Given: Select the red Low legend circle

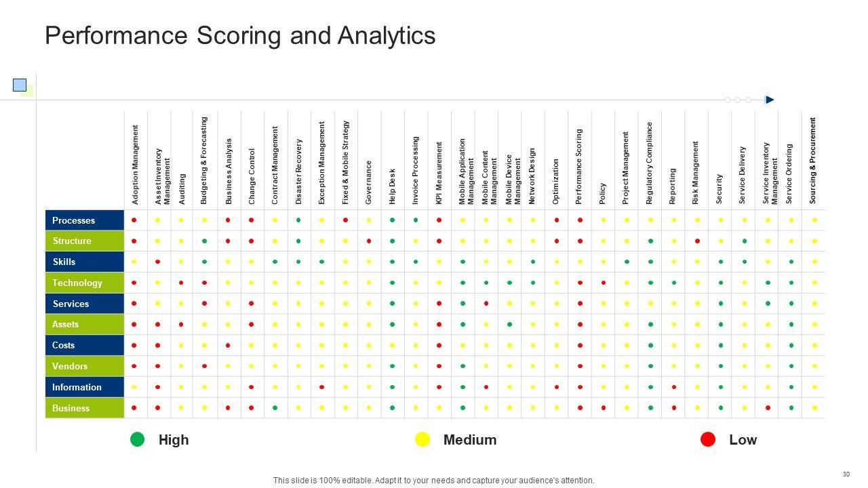Looking at the screenshot, I should click(708, 440).
